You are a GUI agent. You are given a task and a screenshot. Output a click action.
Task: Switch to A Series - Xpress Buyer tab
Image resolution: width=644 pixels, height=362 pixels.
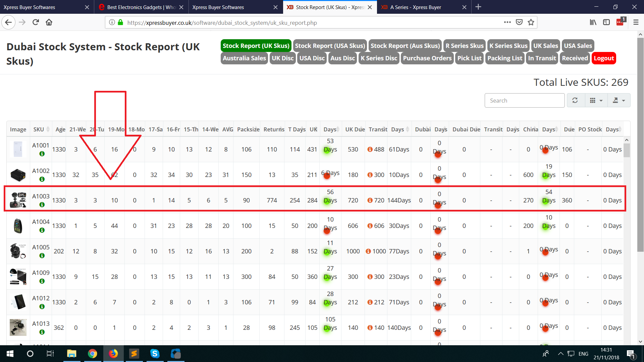(416, 7)
